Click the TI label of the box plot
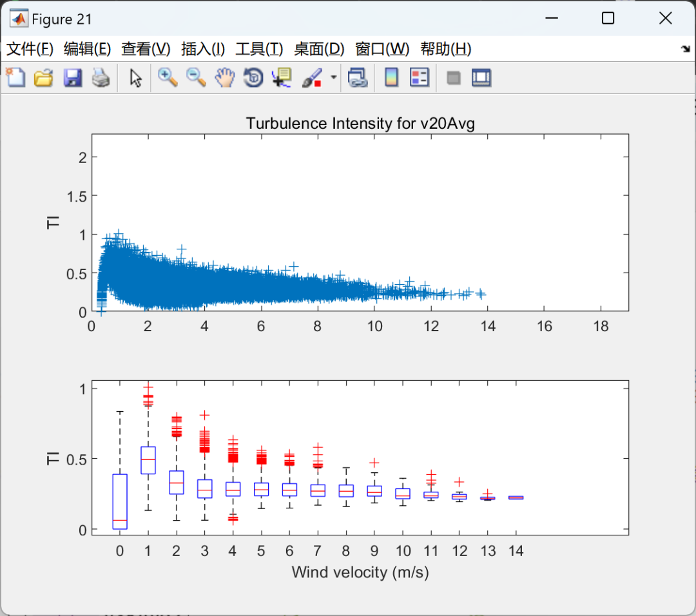 (x=53, y=458)
